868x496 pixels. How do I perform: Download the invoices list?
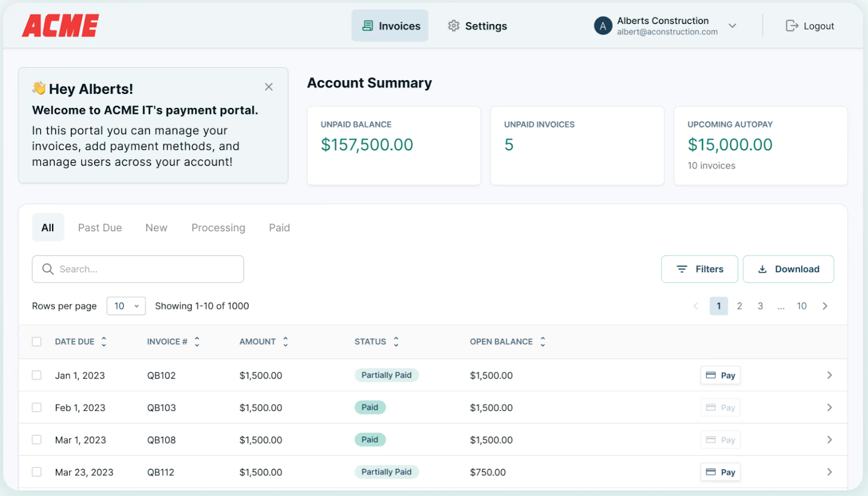(788, 269)
